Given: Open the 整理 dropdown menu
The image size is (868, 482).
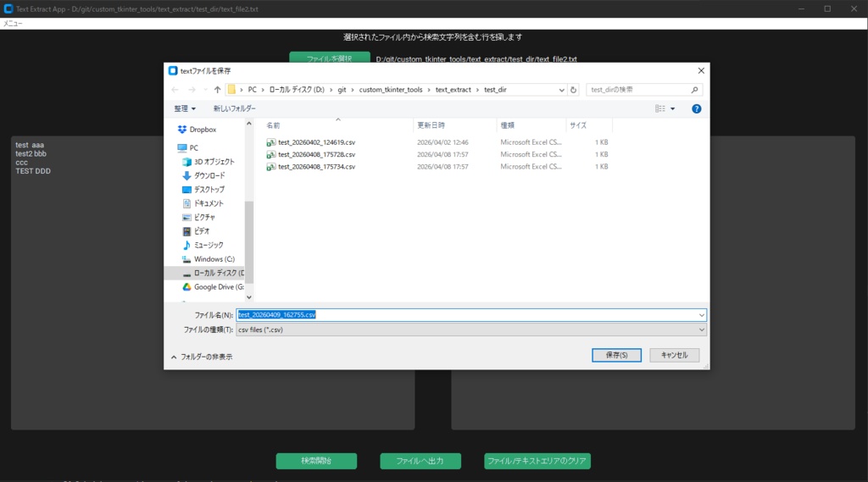Looking at the screenshot, I should [x=184, y=109].
